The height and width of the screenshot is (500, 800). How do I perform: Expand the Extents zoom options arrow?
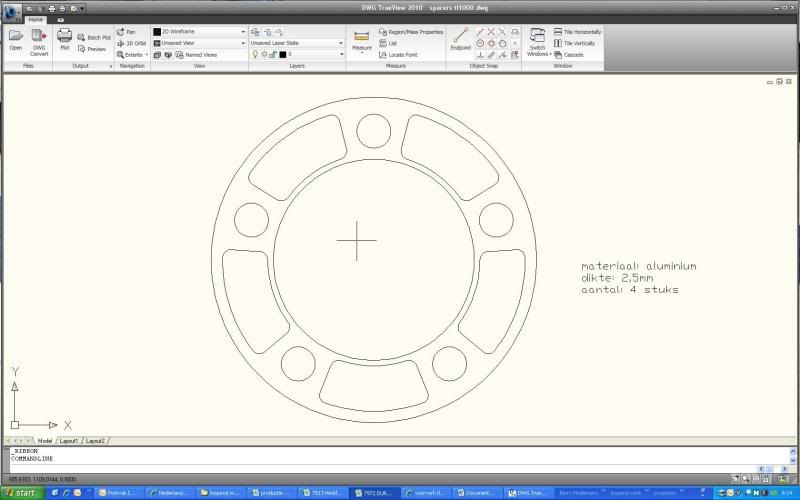tap(147, 55)
